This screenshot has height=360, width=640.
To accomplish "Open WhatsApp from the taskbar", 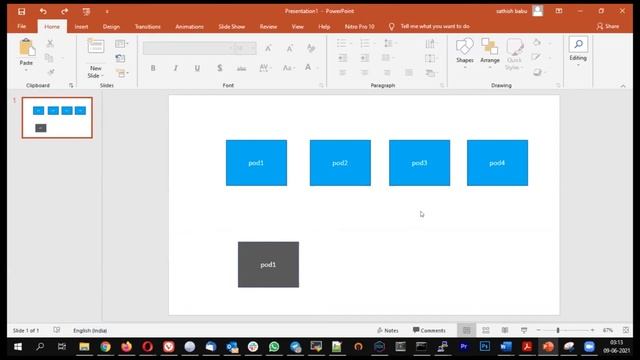I will pyautogui.click(x=274, y=347).
